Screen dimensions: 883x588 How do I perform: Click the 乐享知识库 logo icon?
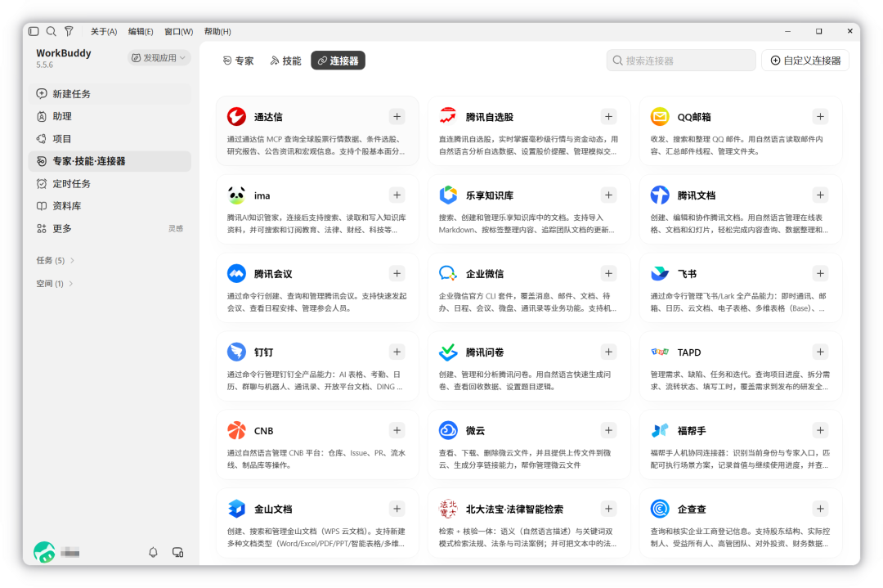click(448, 195)
